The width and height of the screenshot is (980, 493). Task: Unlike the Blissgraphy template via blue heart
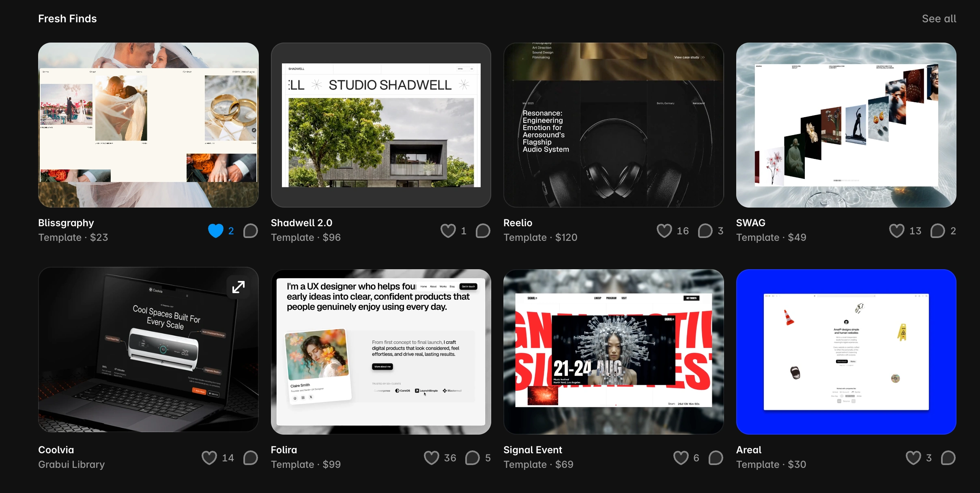(x=216, y=231)
